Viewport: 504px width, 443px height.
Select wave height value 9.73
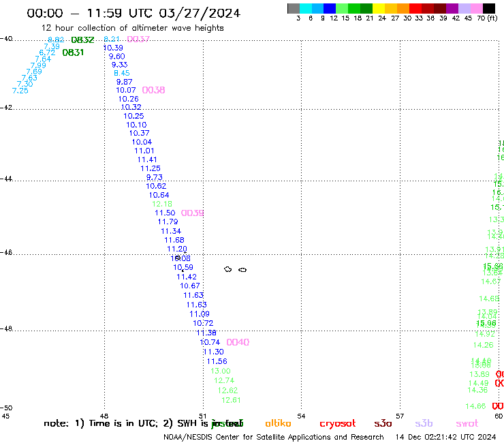(155, 177)
